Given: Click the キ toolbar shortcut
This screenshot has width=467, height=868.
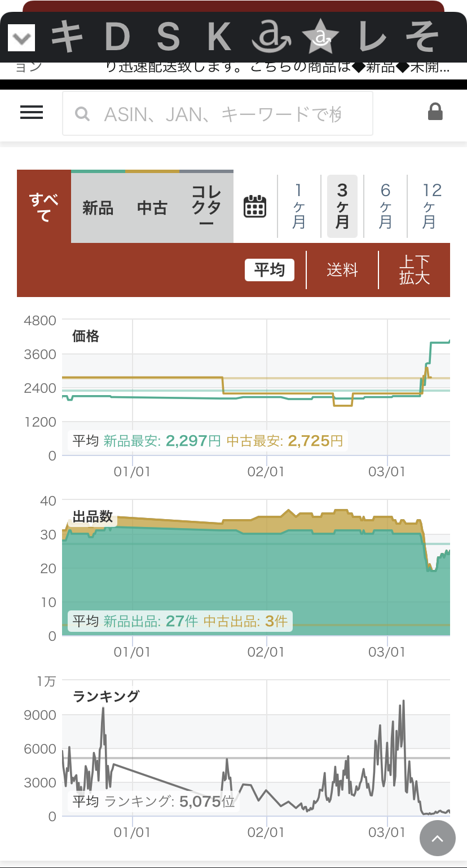Looking at the screenshot, I should pyautogui.click(x=67, y=38).
